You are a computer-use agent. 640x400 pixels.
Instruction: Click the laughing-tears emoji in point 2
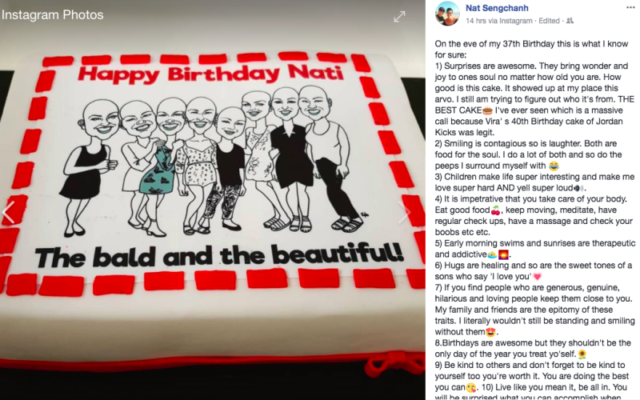point(554,166)
